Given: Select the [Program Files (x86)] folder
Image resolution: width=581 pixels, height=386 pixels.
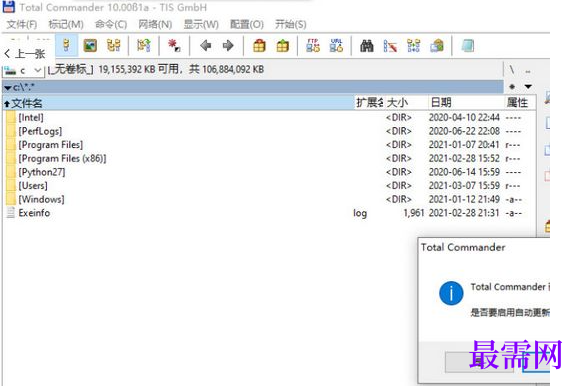Looking at the screenshot, I should click(x=62, y=159).
